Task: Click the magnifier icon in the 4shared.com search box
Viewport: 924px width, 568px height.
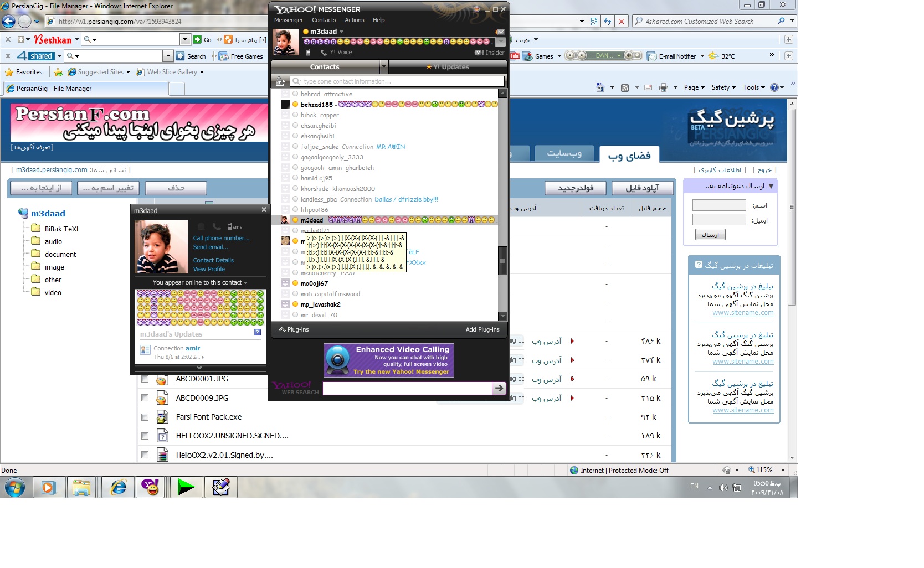Action: pyautogui.click(x=781, y=21)
